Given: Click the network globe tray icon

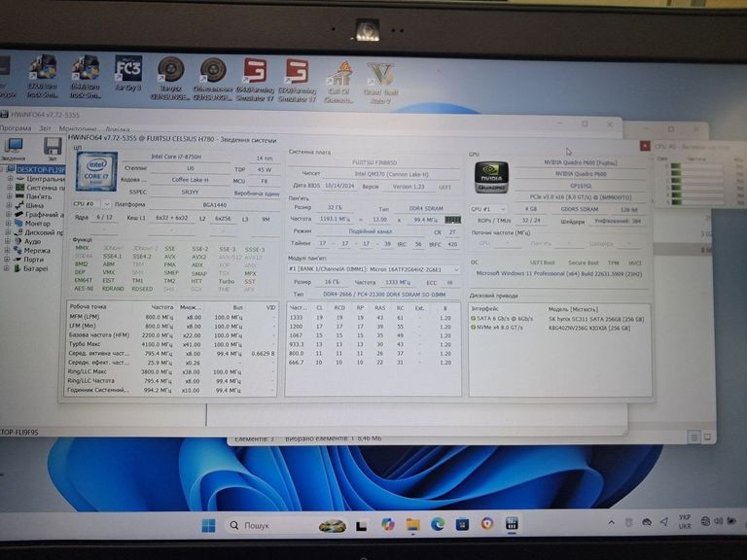Looking at the screenshot, I should click(x=705, y=521).
